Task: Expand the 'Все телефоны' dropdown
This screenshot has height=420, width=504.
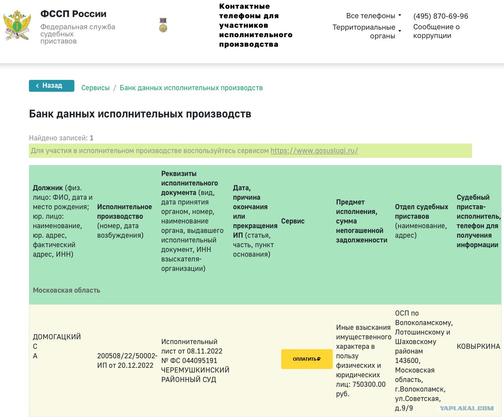Action: coord(373,16)
